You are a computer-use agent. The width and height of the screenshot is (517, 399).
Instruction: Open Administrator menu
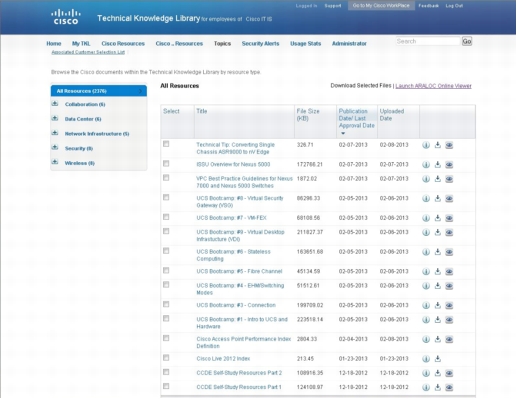coord(349,44)
